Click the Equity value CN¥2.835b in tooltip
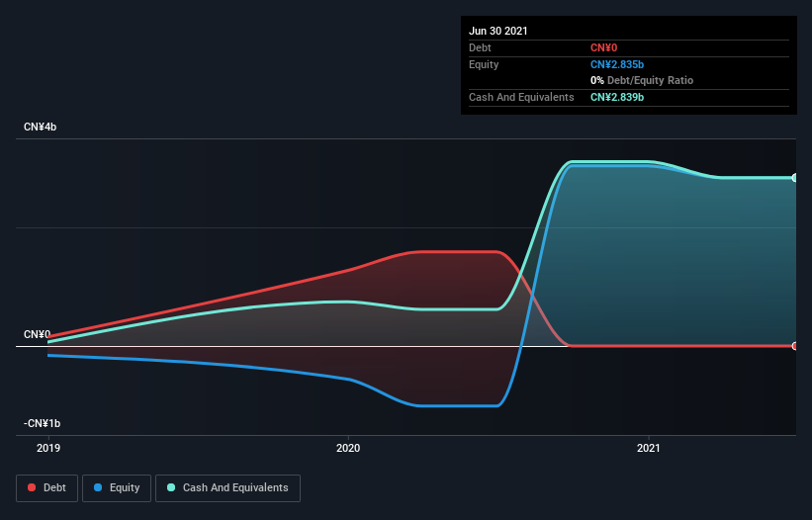 click(x=617, y=64)
